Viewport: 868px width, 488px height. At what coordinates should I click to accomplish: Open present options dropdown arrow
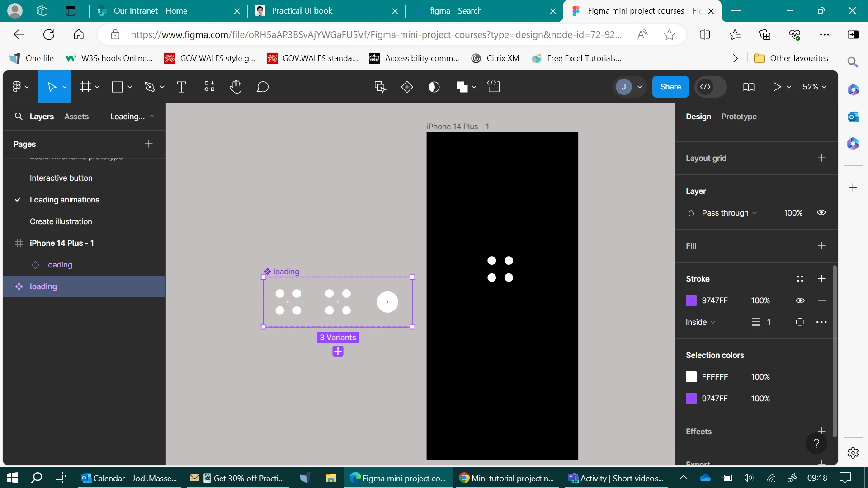tap(789, 87)
